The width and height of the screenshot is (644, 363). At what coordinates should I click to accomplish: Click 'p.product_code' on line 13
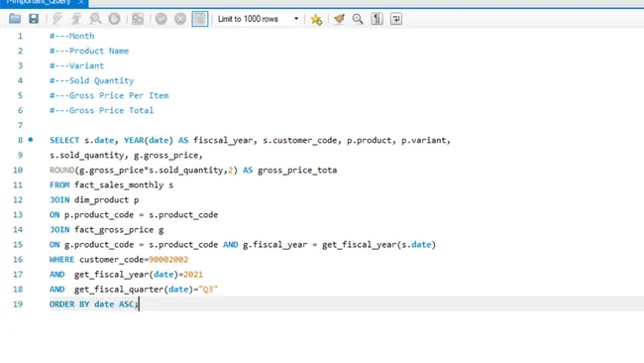[x=99, y=214]
